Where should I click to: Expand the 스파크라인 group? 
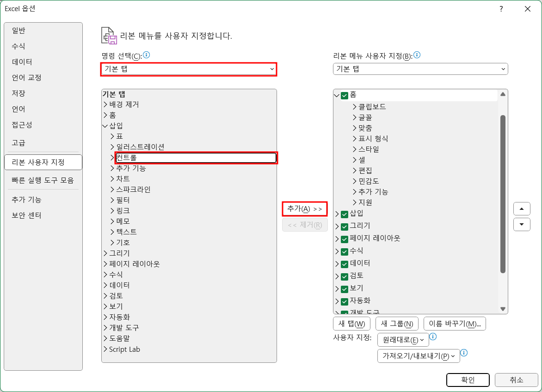[x=112, y=190]
